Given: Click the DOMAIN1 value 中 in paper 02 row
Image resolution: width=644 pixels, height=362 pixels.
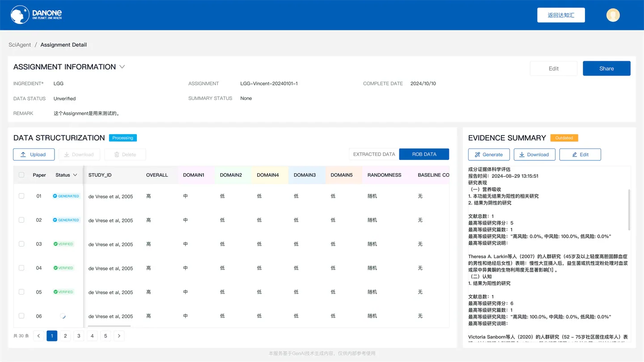Looking at the screenshot, I should (x=185, y=220).
